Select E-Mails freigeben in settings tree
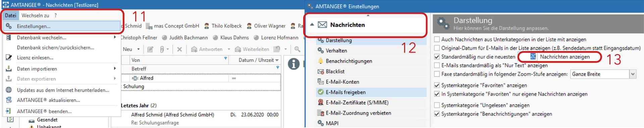Viewport: 644px width, 128px height. [x=345, y=92]
